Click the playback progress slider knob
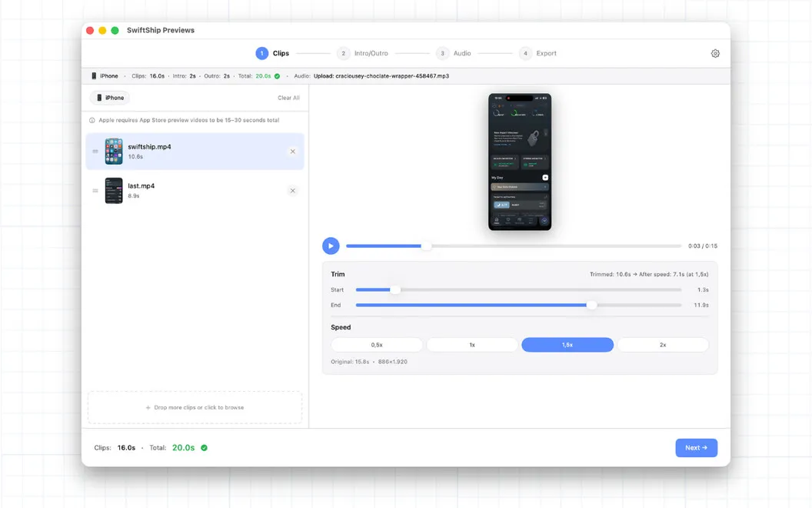Image resolution: width=812 pixels, height=508 pixels. (x=426, y=246)
